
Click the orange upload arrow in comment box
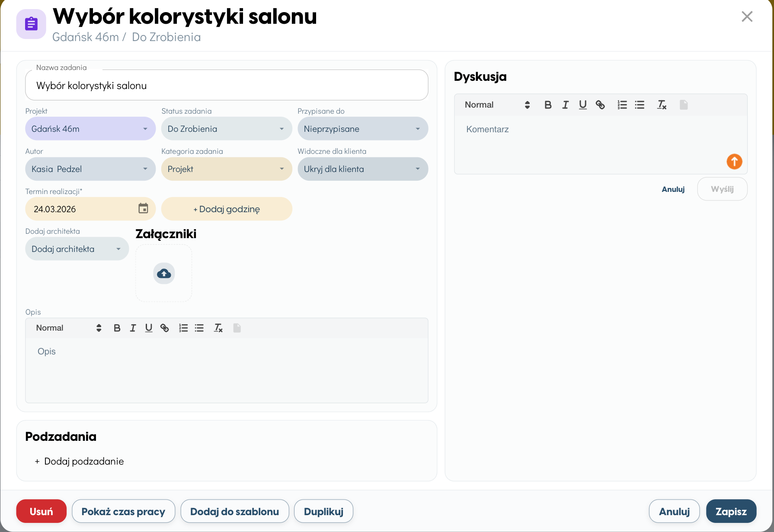click(x=734, y=162)
